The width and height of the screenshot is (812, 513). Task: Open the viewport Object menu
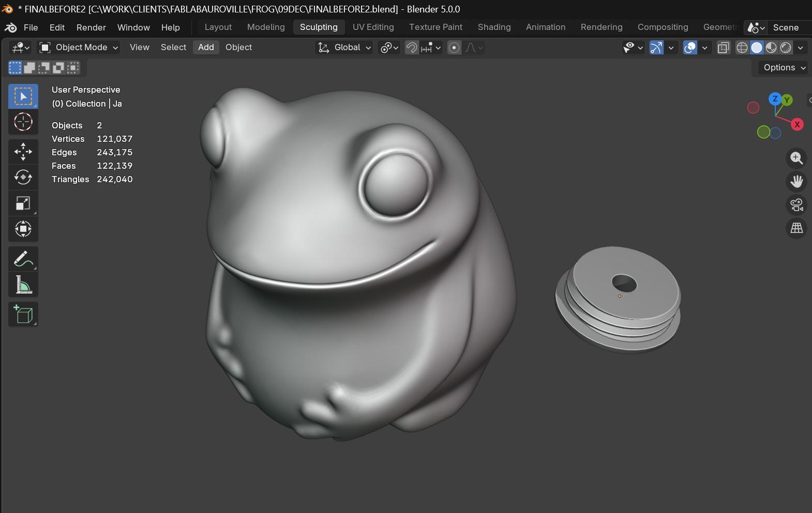click(x=238, y=47)
